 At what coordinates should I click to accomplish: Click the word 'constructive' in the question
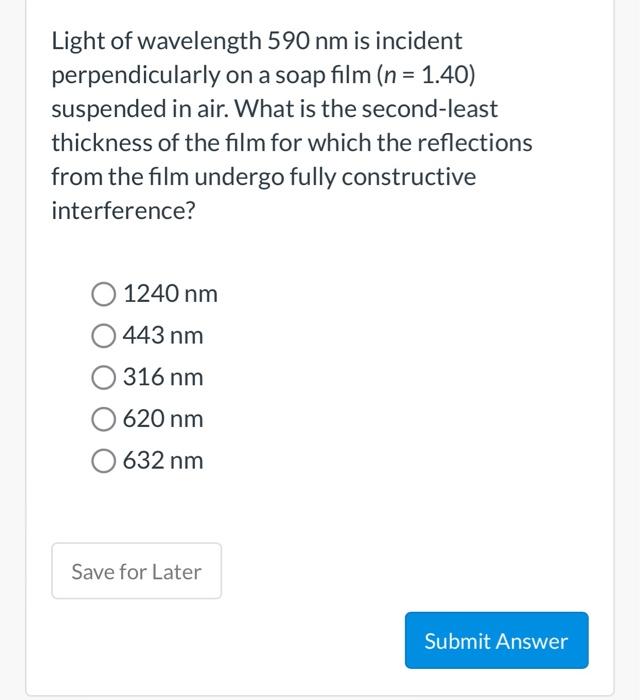(409, 177)
